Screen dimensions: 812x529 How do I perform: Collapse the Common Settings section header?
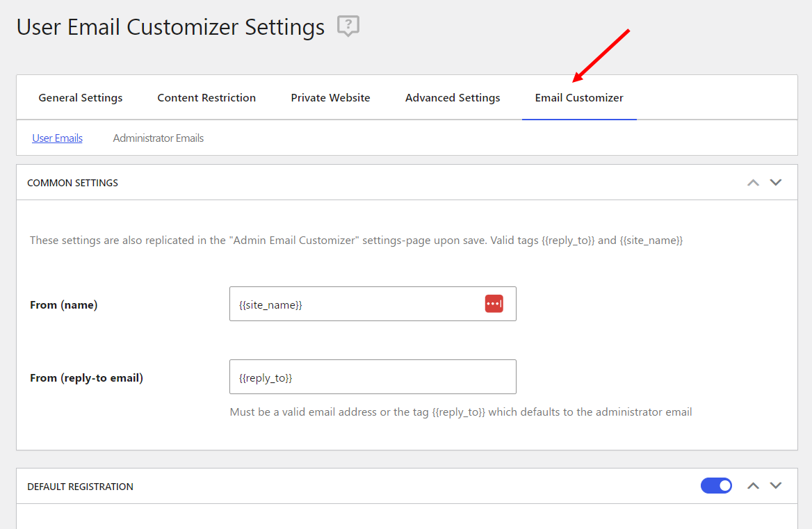[73, 183]
